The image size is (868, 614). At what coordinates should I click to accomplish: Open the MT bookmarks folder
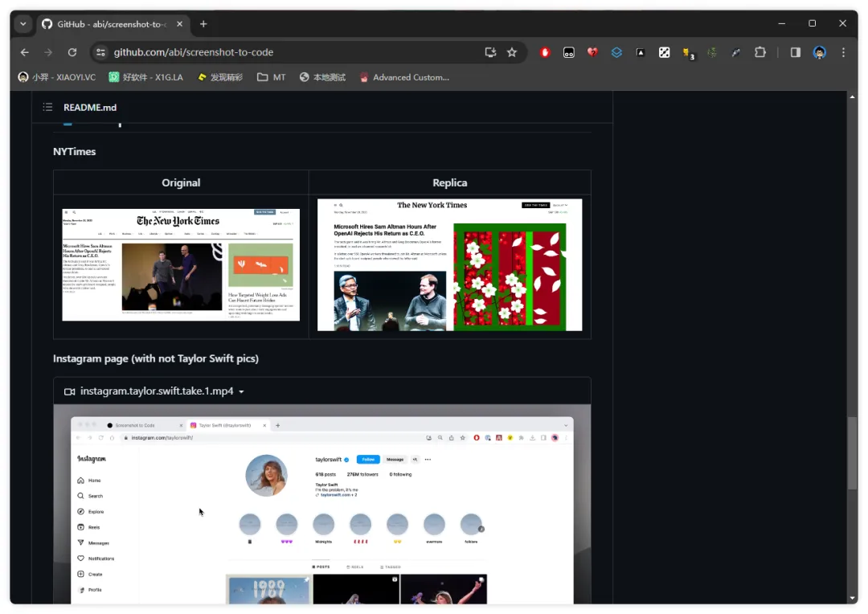coord(272,77)
